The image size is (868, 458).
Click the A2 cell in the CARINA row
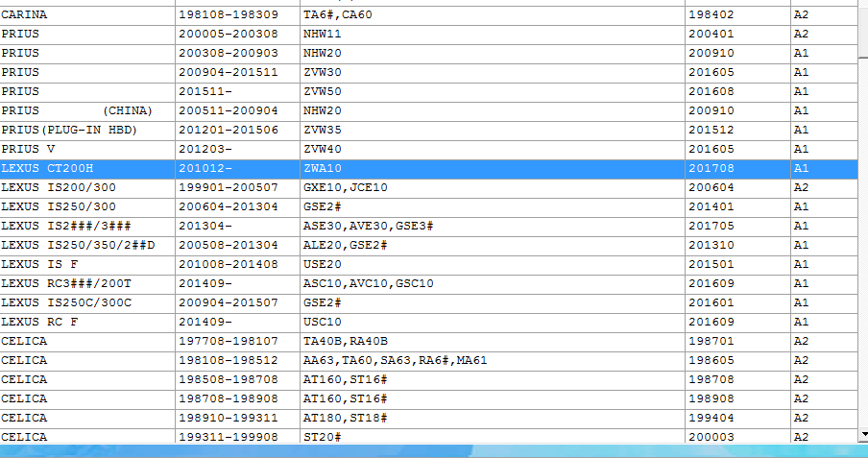coord(824,15)
